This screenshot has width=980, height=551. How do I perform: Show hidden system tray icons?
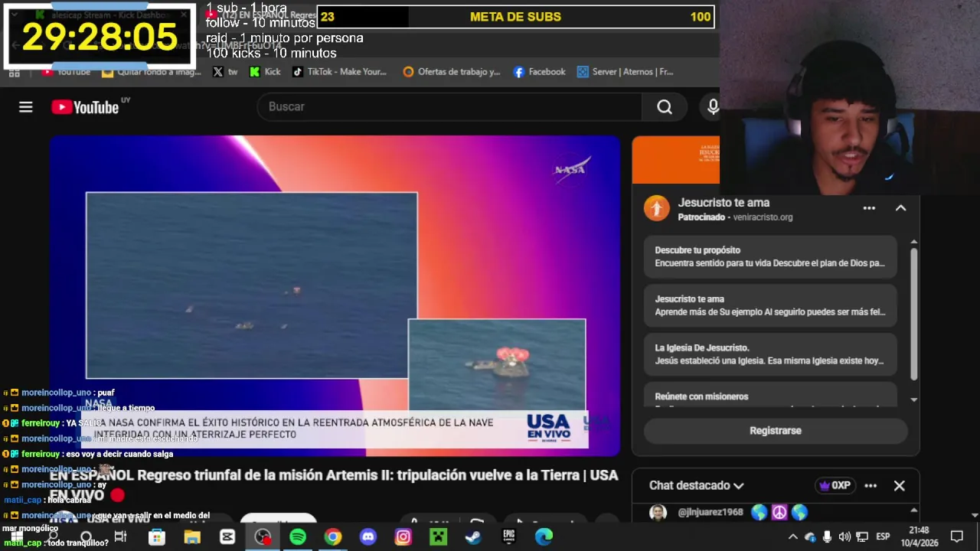[793, 537]
